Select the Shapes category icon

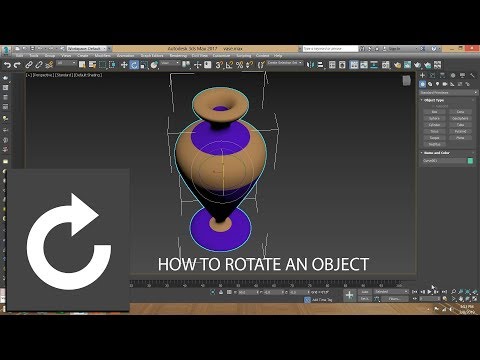click(430, 84)
